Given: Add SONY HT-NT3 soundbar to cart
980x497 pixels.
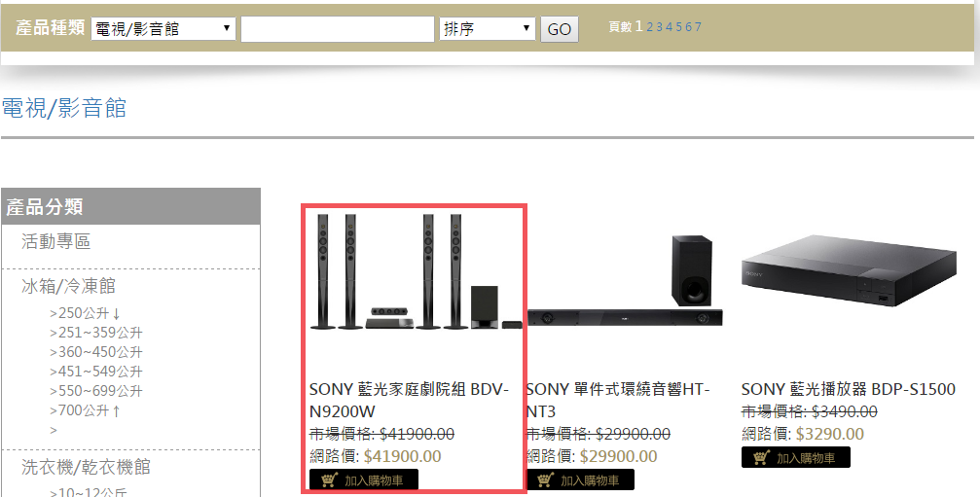Looking at the screenshot, I should click(x=580, y=480).
